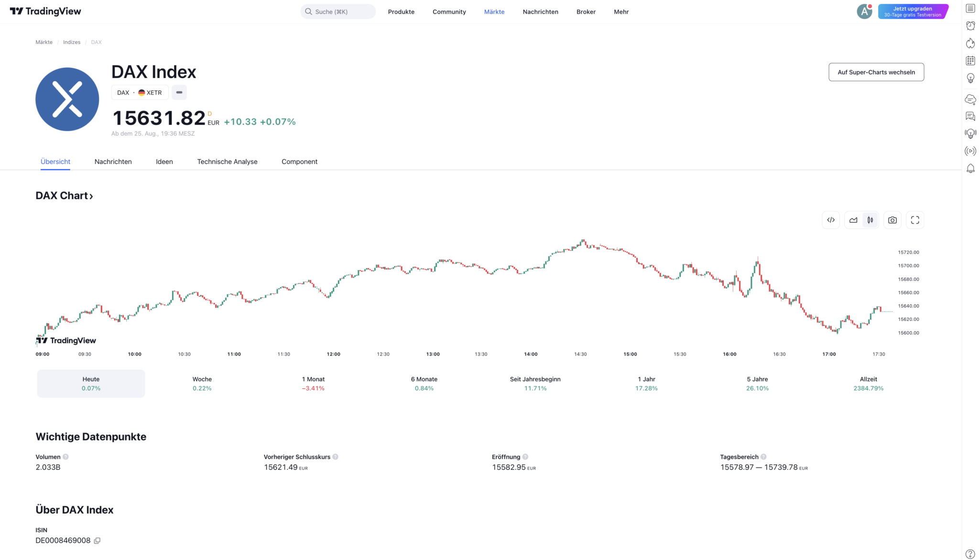
Task: Open the alerts clock icon in sidebar
Action: pos(971,25)
